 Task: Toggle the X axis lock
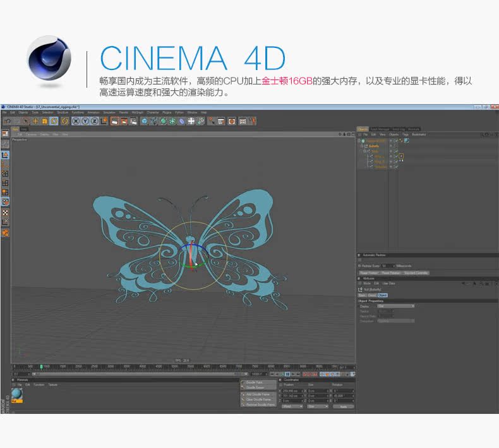click(76, 121)
